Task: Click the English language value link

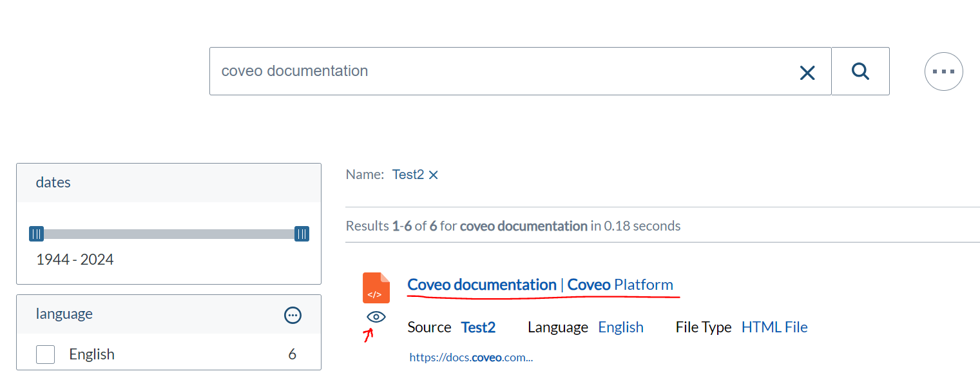Action: (x=620, y=327)
